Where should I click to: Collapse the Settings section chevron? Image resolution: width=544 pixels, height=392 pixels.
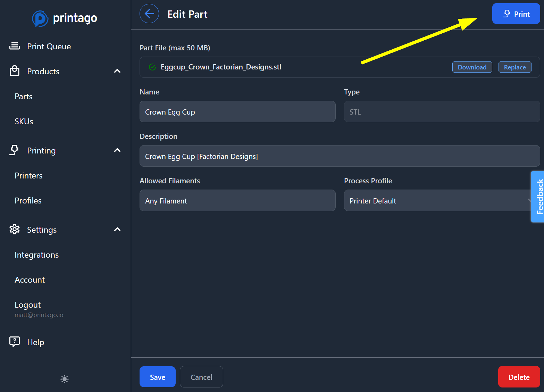117,230
